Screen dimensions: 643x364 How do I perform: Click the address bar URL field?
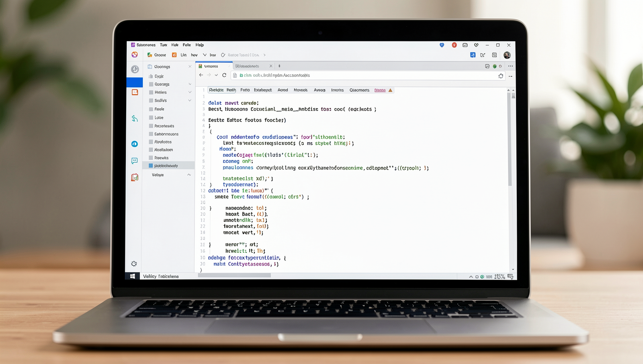368,75
